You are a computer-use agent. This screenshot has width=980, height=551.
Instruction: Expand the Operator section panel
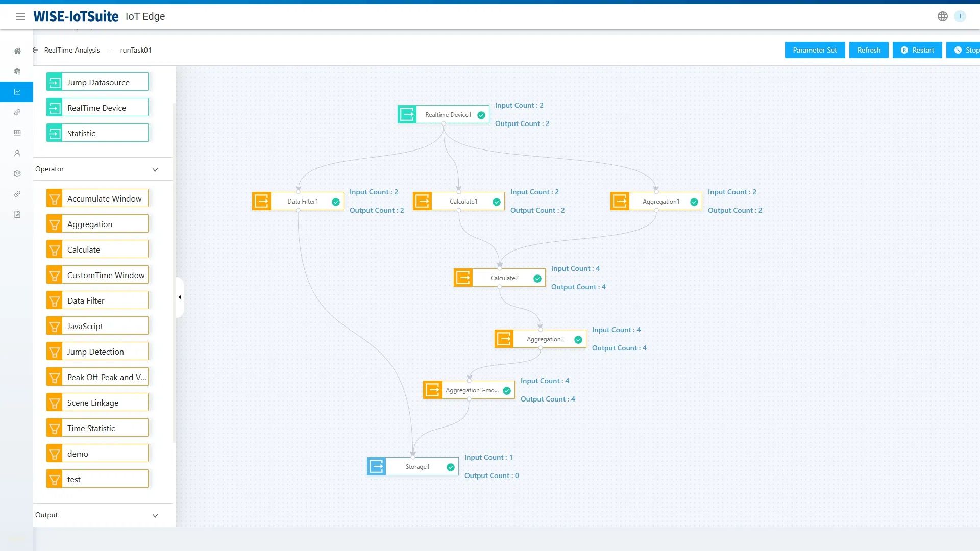click(x=155, y=169)
